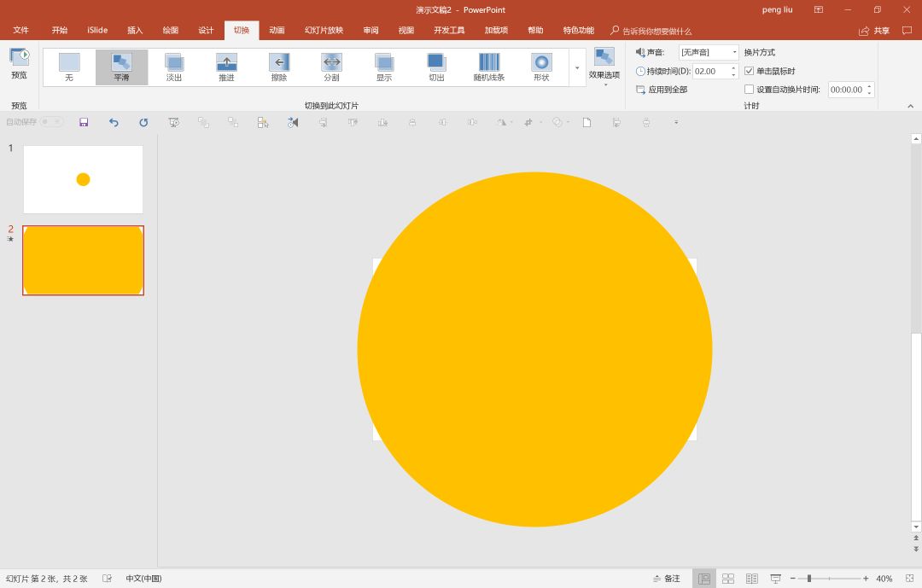Pick the 随机线条 transition effect

click(489, 67)
